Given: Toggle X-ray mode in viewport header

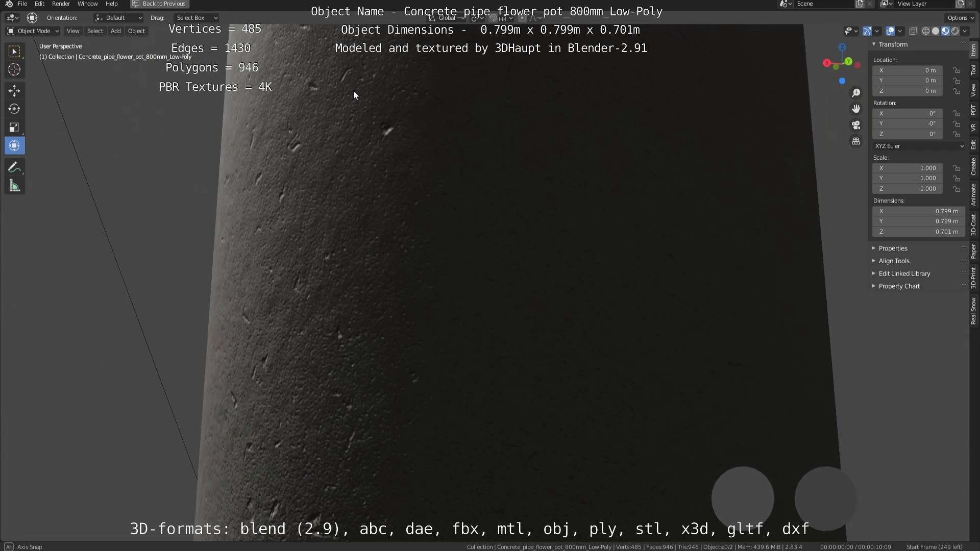Looking at the screenshot, I should point(913,31).
